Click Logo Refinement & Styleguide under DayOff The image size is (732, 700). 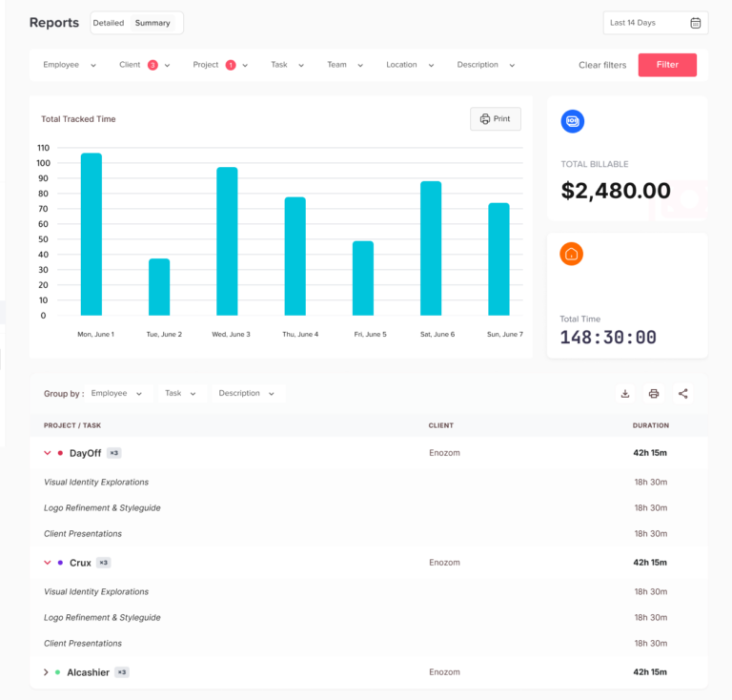[102, 508]
